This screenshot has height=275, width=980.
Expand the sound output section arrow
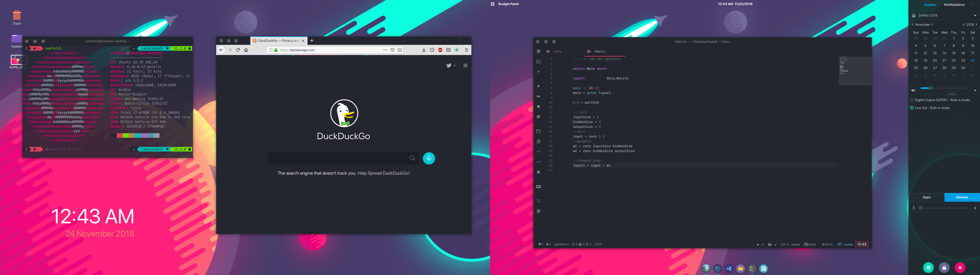coord(975,90)
